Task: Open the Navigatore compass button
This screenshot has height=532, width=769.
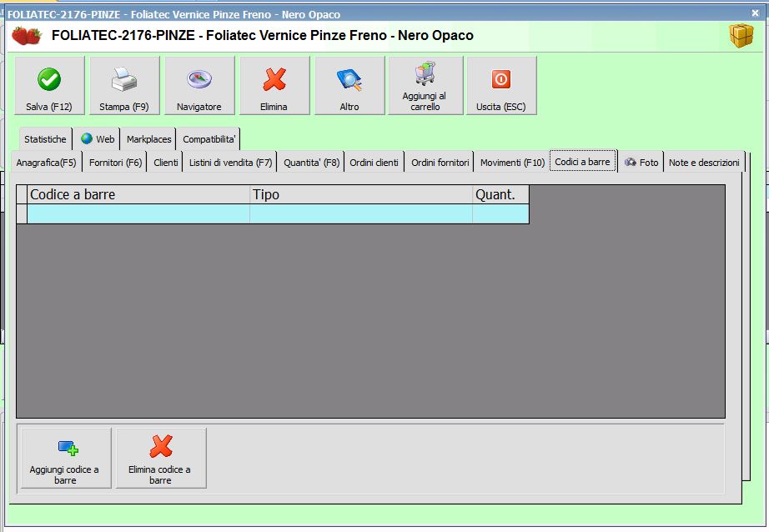Action: (x=199, y=85)
